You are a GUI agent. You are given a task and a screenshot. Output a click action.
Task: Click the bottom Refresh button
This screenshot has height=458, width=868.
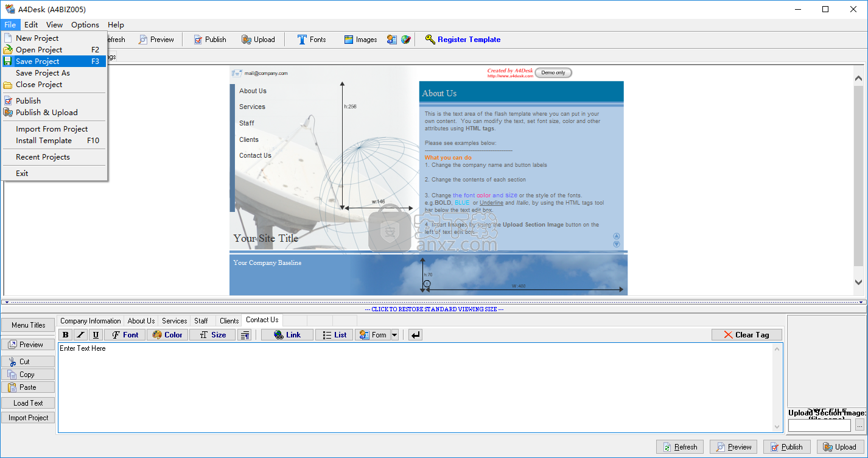pyautogui.click(x=680, y=447)
